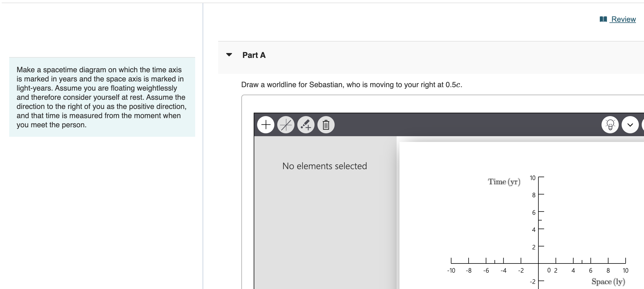This screenshot has height=289, width=644.
Task: Open the lightbulb hint icon
Action: click(x=610, y=125)
